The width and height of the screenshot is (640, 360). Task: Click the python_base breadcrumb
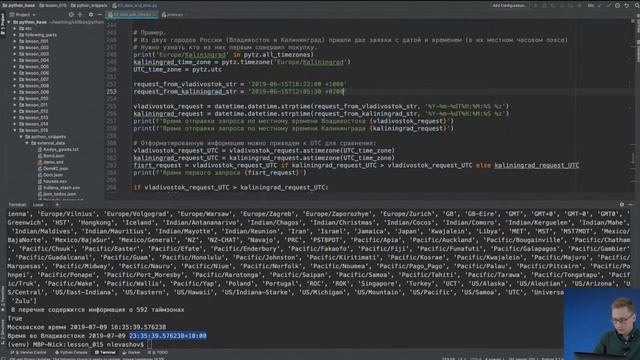19,5
